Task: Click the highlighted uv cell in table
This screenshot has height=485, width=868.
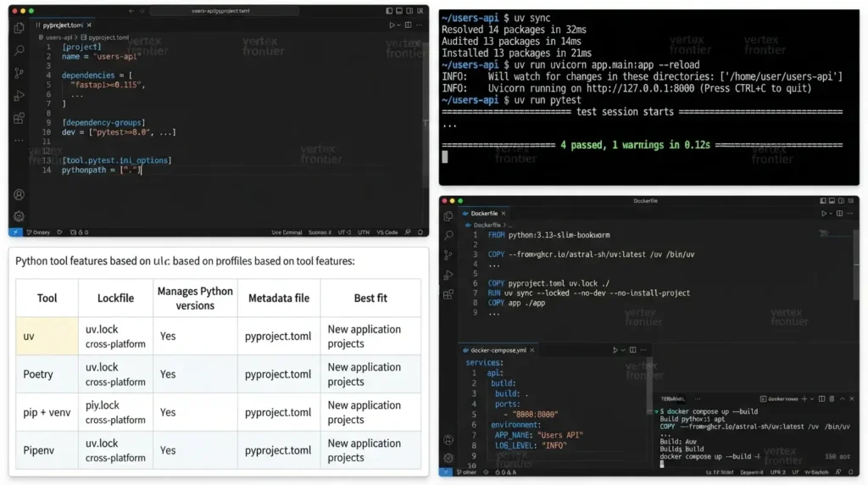Action: pos(47,336)
